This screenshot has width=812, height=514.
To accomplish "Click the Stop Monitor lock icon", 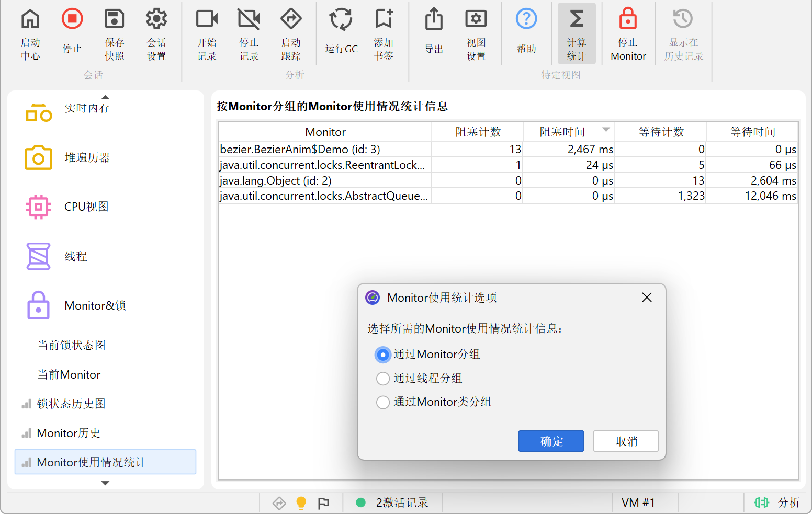I will [628, 19].
